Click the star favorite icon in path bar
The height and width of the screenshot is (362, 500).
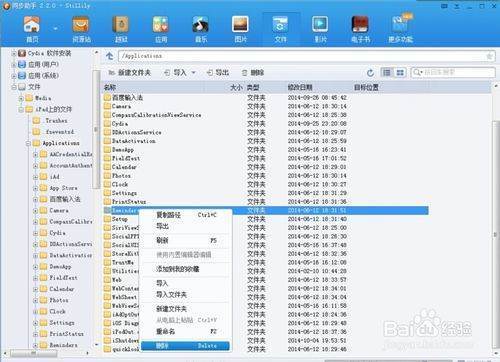(489, 56)
